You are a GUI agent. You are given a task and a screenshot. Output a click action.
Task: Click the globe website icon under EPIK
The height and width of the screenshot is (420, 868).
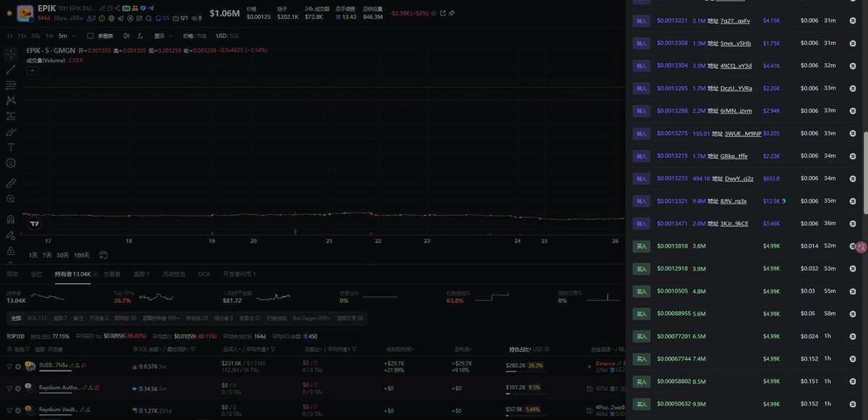[x=111, y=18]
